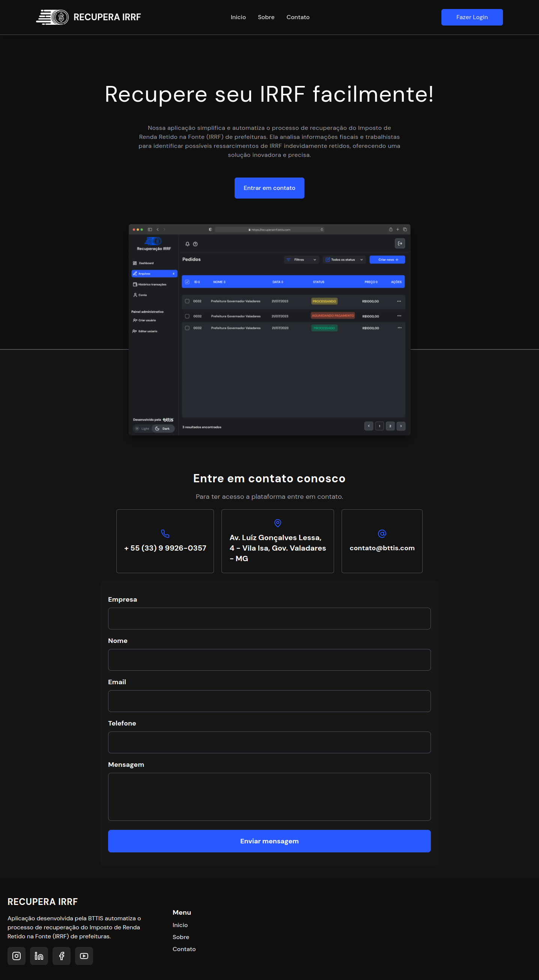Go to Contato in top navigation
Image resolution: width=539 pixels, height=980 pixels.
298,17
